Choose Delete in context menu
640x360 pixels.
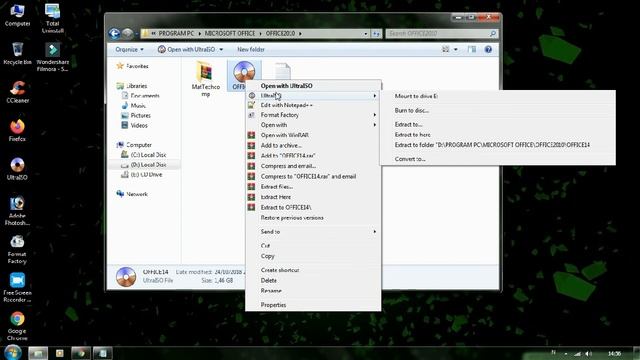(x=313, y=280)
